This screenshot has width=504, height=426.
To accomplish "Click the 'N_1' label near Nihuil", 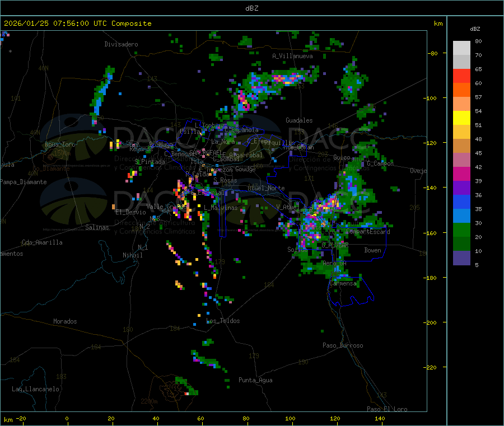I will tap(143, 247).
